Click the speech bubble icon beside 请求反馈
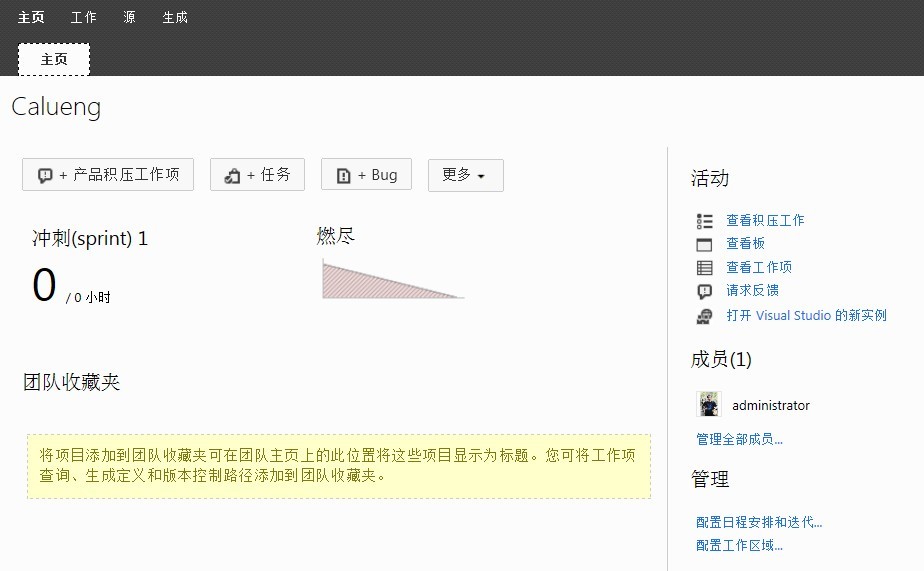 pos(704,291)
